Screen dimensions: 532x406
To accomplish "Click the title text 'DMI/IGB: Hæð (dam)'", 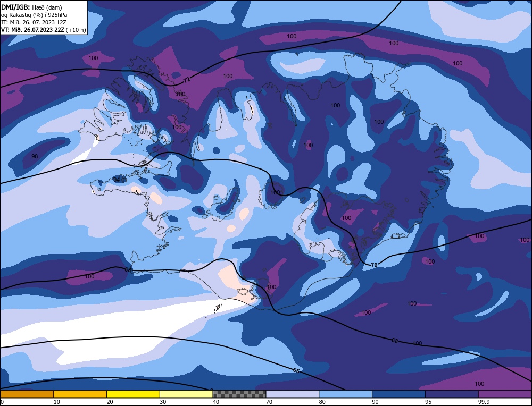I will click(31, 7).
